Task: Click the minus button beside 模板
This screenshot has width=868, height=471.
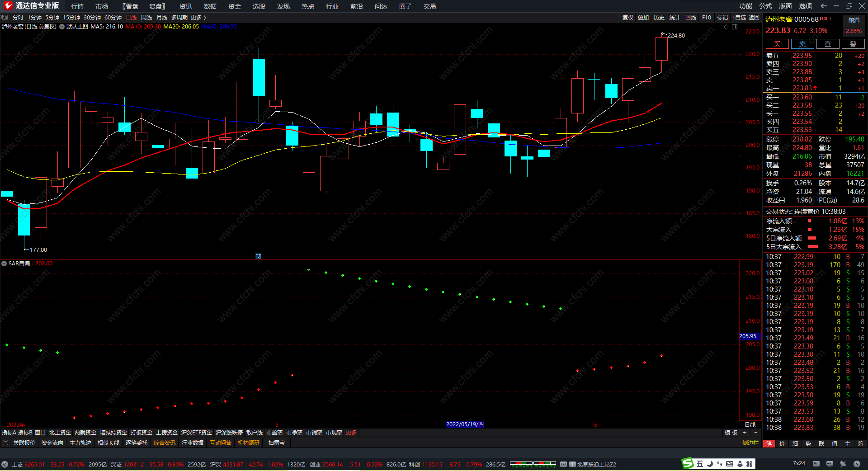Action: coord(755,433)
